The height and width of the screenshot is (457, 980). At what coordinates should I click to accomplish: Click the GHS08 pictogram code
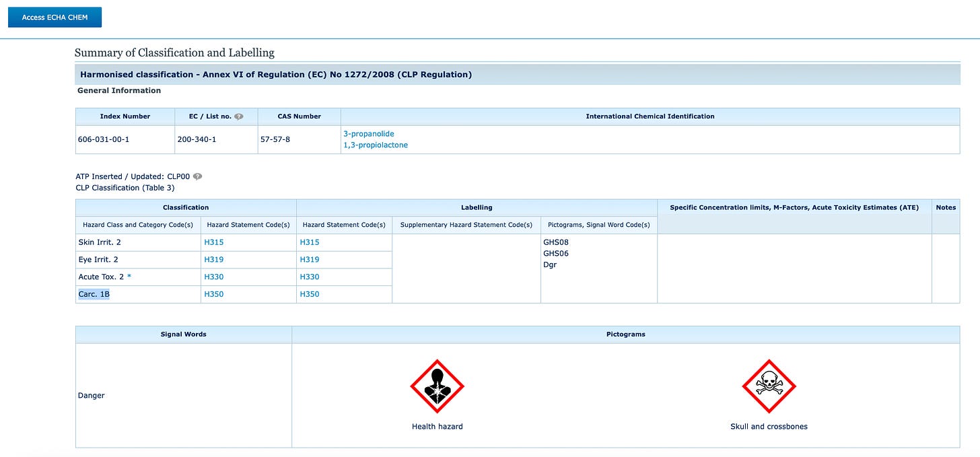click(x=556, y=242)
